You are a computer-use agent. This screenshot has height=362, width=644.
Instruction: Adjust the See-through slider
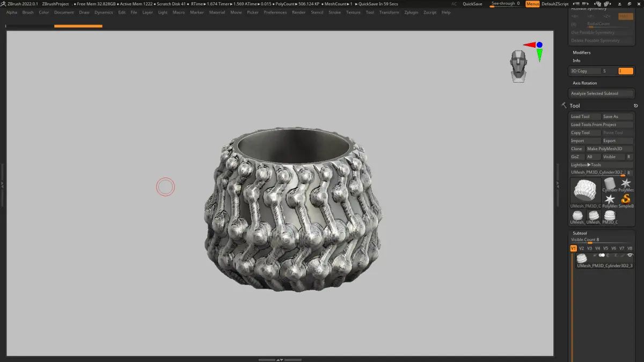[x=506, y=4]
